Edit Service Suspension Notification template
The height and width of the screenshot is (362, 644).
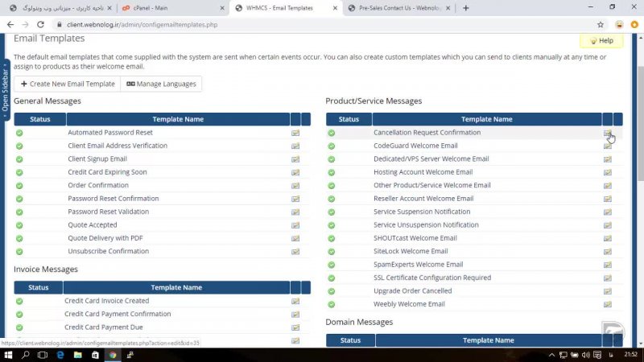tap(608, 212)
